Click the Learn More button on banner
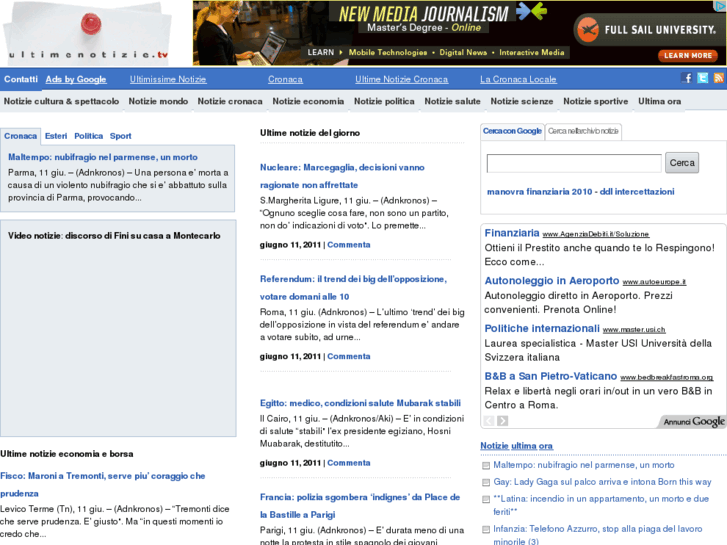The image size is (727, 545). click(x=688, y=56)
